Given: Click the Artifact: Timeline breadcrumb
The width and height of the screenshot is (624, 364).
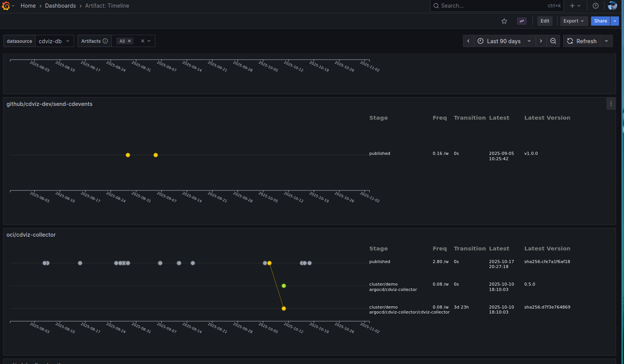Looking at the screenshot, I should click(x=107, y=6).
